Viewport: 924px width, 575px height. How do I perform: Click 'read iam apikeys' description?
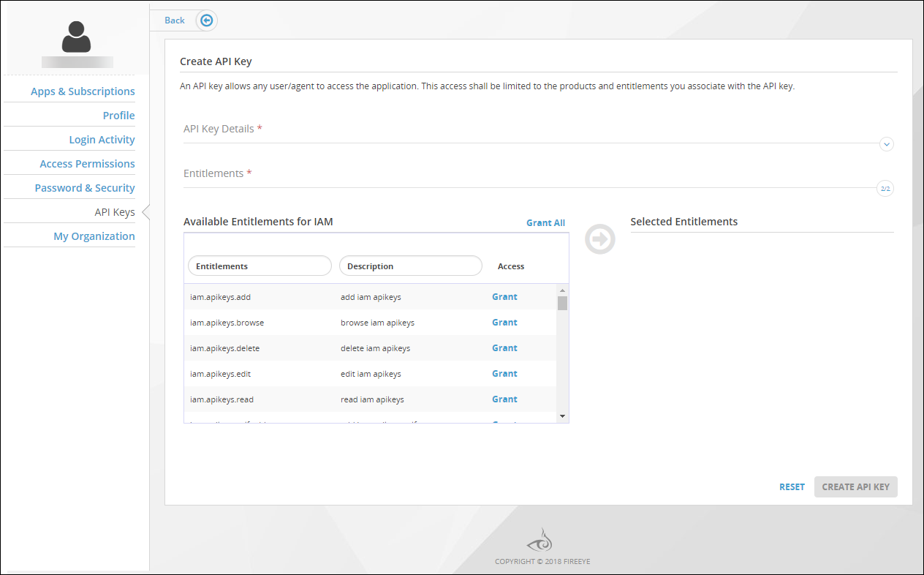pos(372,399)
